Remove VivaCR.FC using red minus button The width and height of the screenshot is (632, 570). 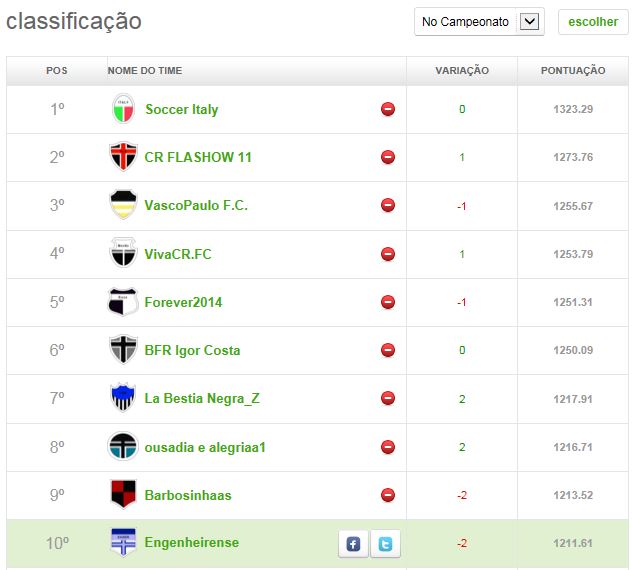[388, 254]
